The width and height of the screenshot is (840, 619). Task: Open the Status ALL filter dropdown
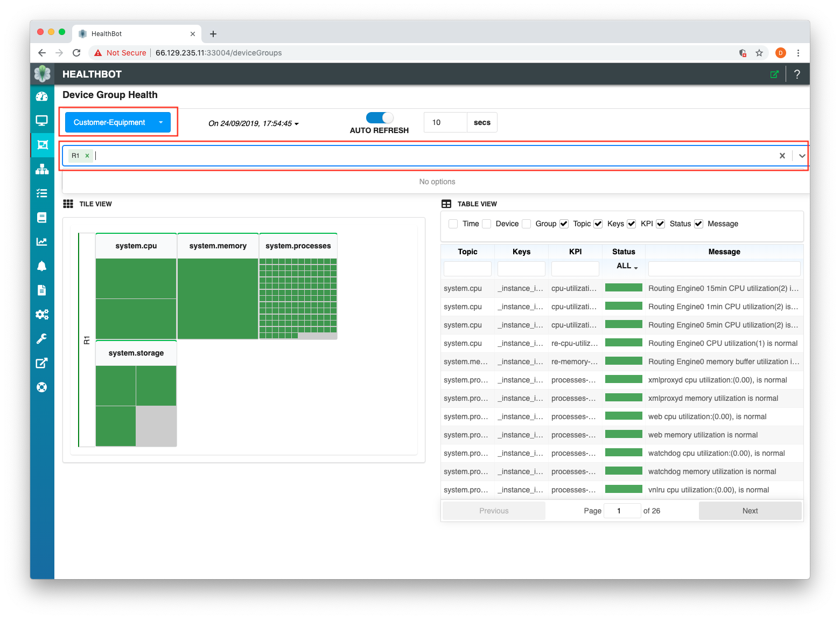(627, 266)
